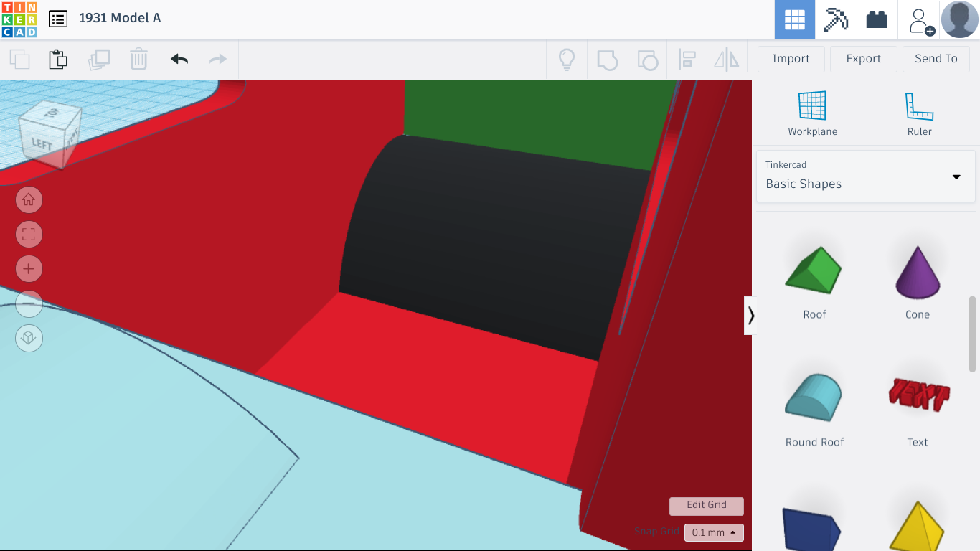Click the shapes panel scrollbar
The height and width of the screenshot is (551, 980).
(973, 334)
